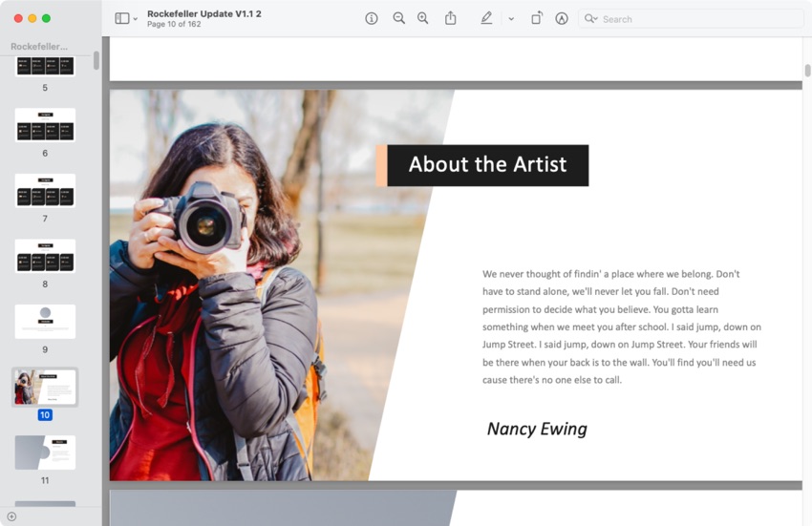
Task: Rotate the page counterclockwise
Action: click(537, 18)
